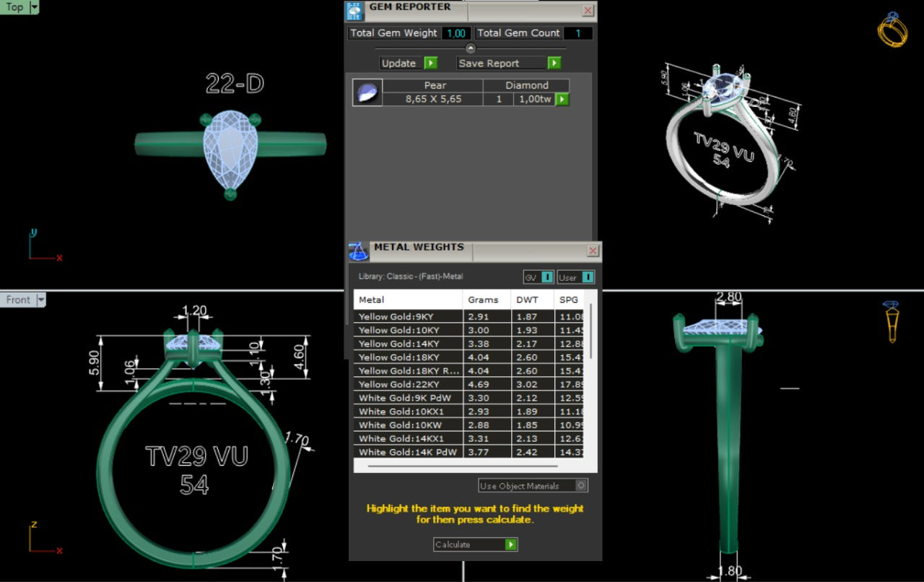
Task: Select the Yellow Gold:9KY row
Action: [468, 316]
